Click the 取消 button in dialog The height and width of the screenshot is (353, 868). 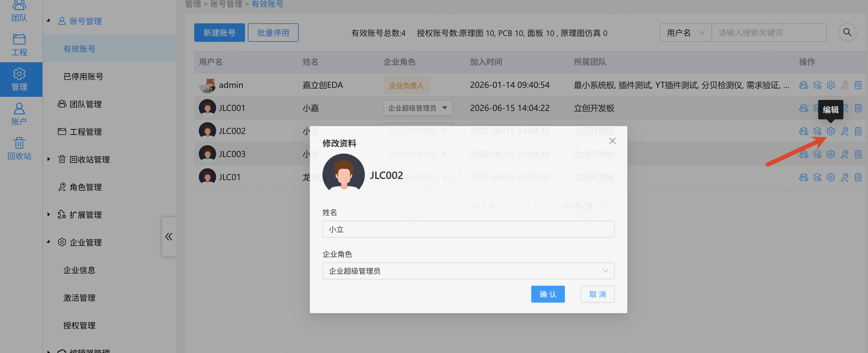[x=597, y=294]
